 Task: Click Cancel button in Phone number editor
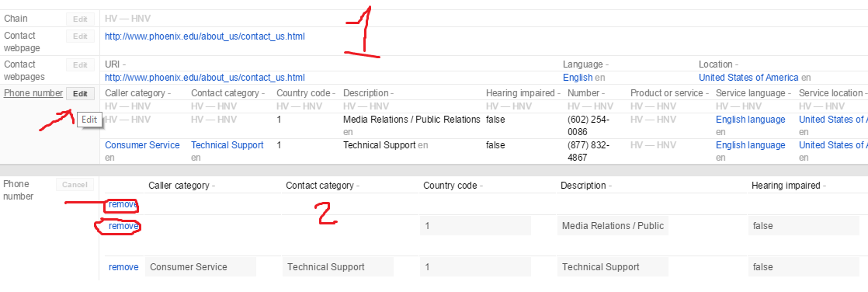(75, 185)
